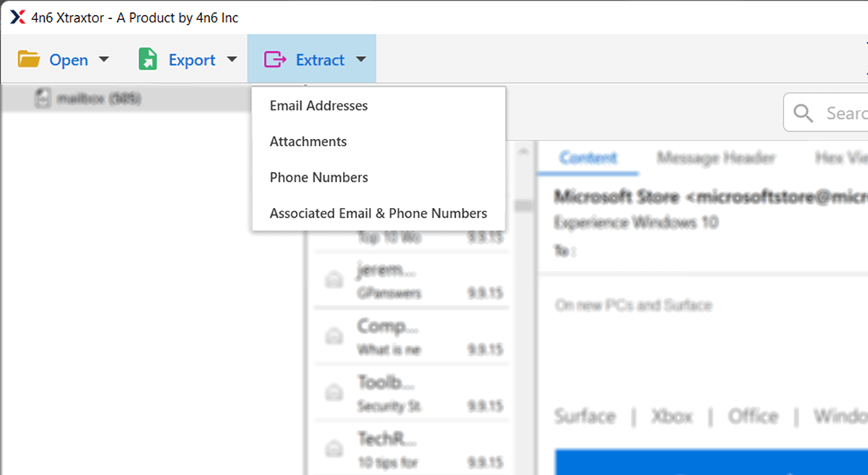This screenshot has width=868, height=475.
Task: Click the 4n6 Xtraxtor logo in title bar
Action: coord(17,17)
